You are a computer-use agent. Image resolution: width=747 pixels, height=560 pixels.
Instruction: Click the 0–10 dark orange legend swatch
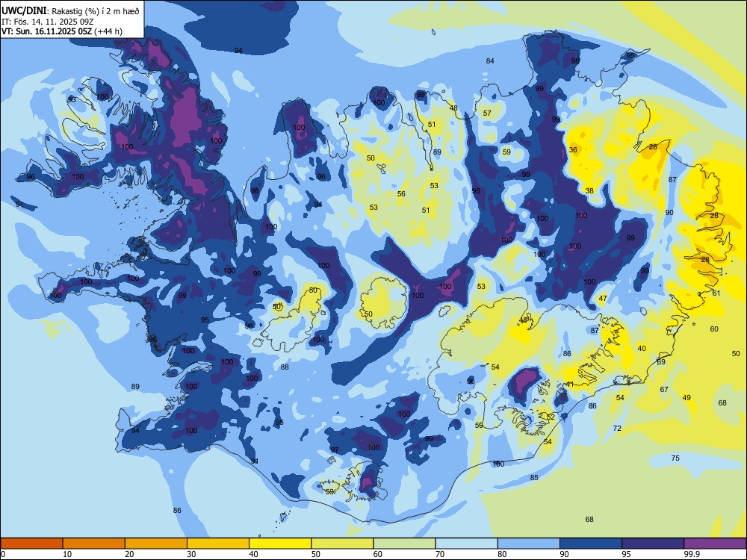31,544
